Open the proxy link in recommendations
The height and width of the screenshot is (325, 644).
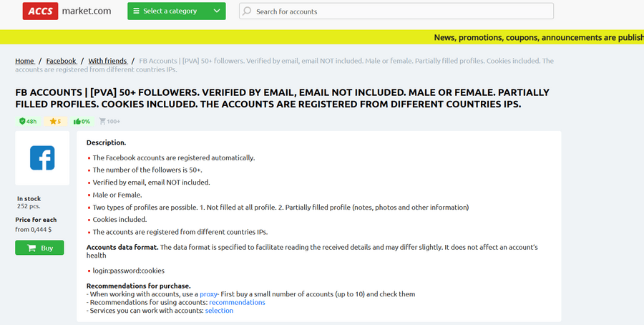click(208, 294)
